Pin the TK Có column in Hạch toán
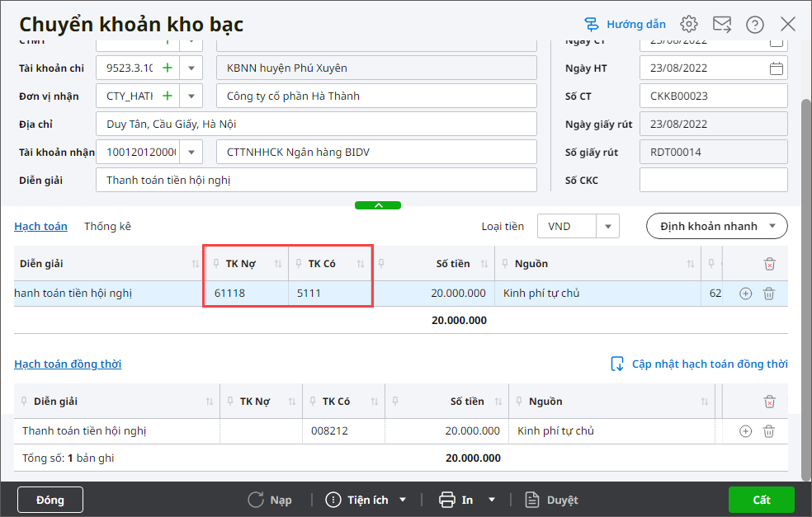The height and width of the screenshot is (517, 812). 299,263
